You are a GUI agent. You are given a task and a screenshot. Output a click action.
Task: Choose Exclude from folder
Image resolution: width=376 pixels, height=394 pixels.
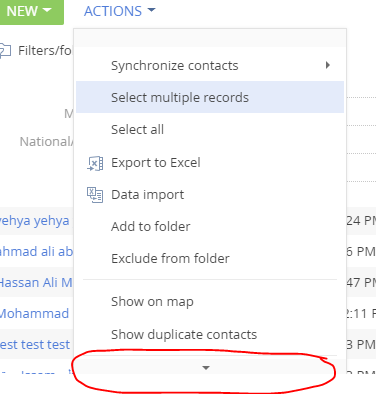[x=210, y=258]
